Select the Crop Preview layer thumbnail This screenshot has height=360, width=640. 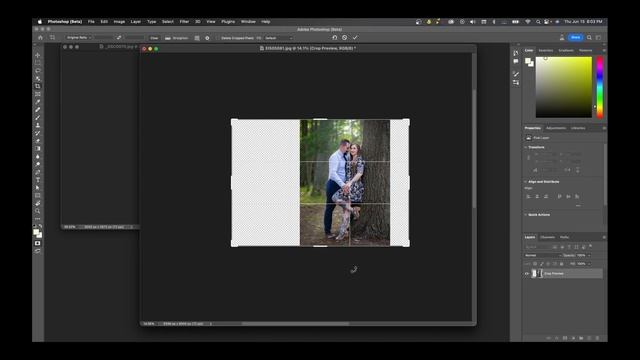537,273
